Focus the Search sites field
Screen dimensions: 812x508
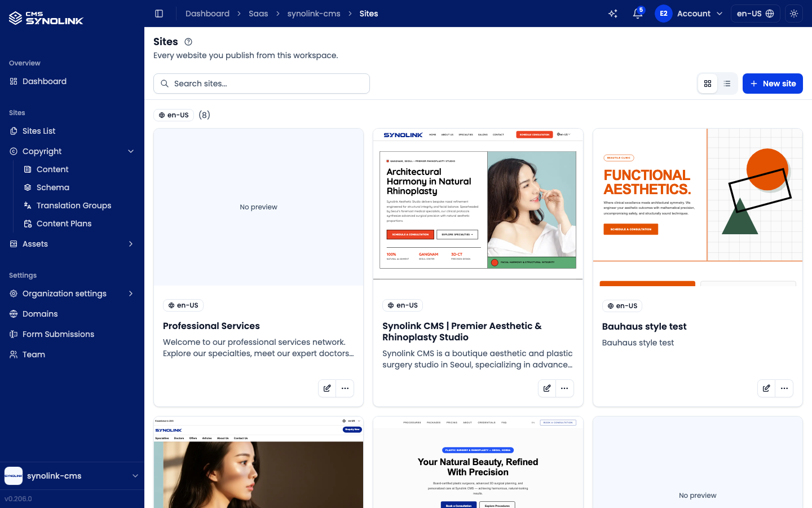(262, 84)
